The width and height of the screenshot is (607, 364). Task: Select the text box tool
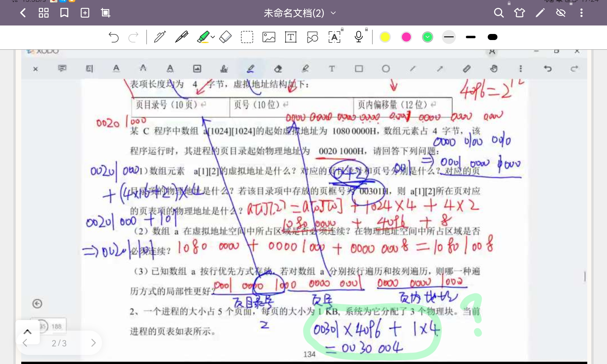(x=290, y=37)
